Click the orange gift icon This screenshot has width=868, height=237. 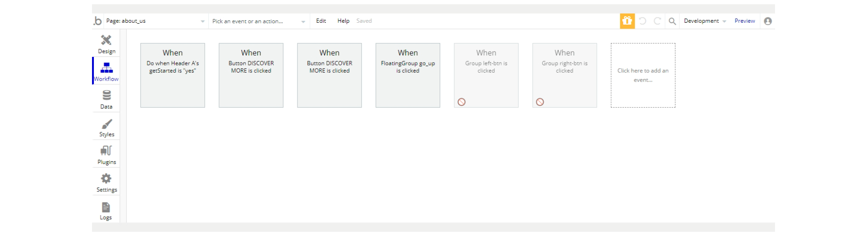(627, 21)
